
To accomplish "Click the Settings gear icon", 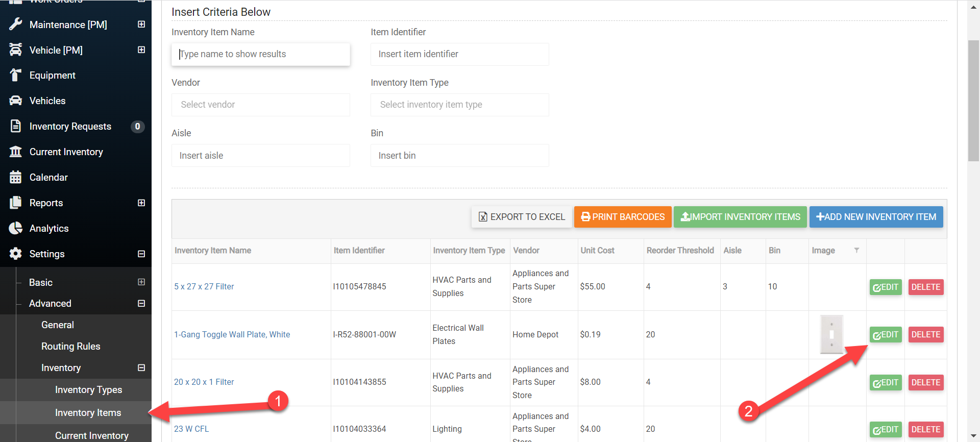I will coord(16,254).
